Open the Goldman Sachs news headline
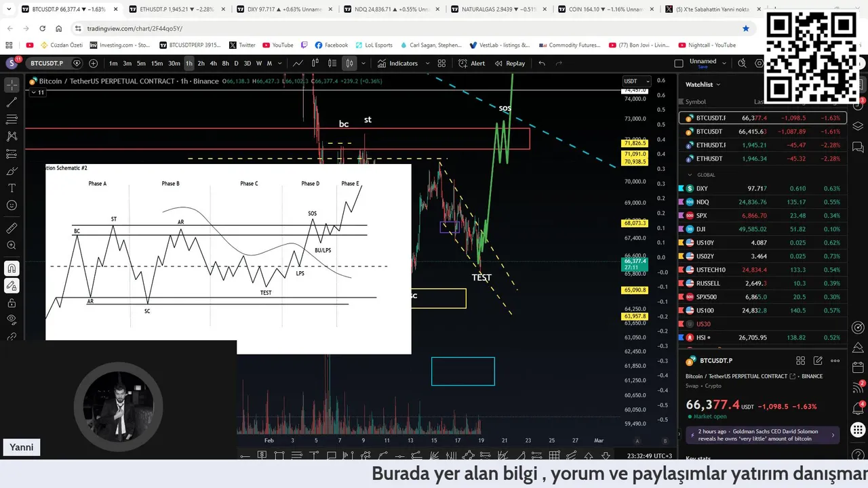The height and width of the screenshot is (488, 868). [x=763, y=435]
